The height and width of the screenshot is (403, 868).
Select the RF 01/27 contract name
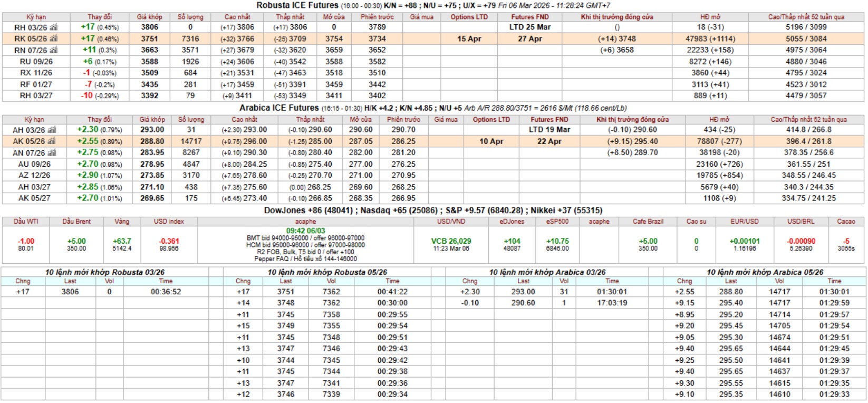coord(36,84)
